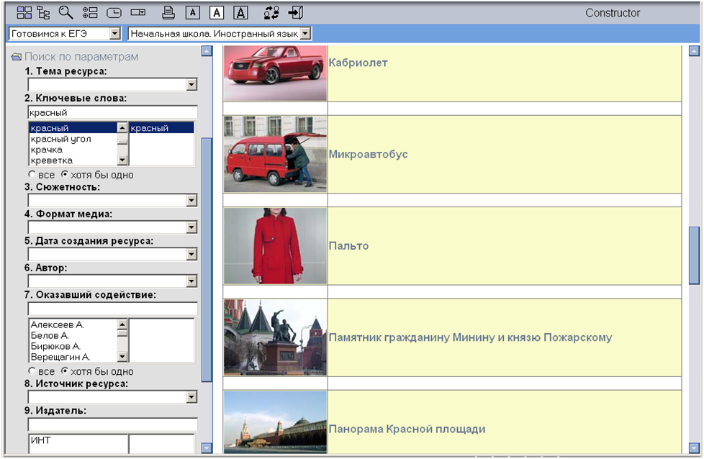Click the magnifying glass search icon

(x=66, y=13)
